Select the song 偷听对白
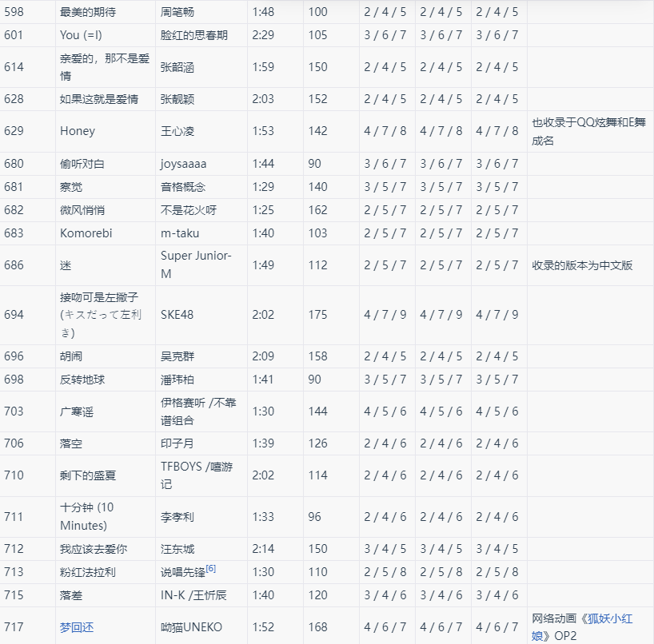Image resolution: width=654 pixels, height=644 pixels. coord(82,164)
